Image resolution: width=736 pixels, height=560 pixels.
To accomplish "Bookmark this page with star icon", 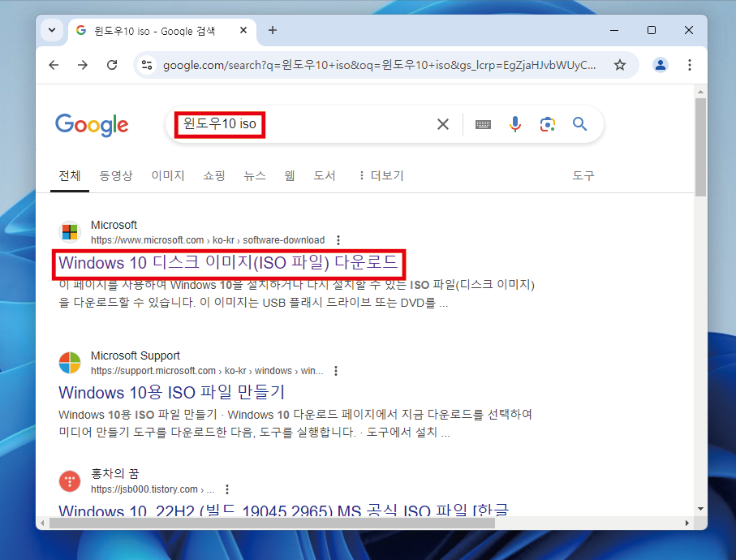I will click(x=620, y=65).
